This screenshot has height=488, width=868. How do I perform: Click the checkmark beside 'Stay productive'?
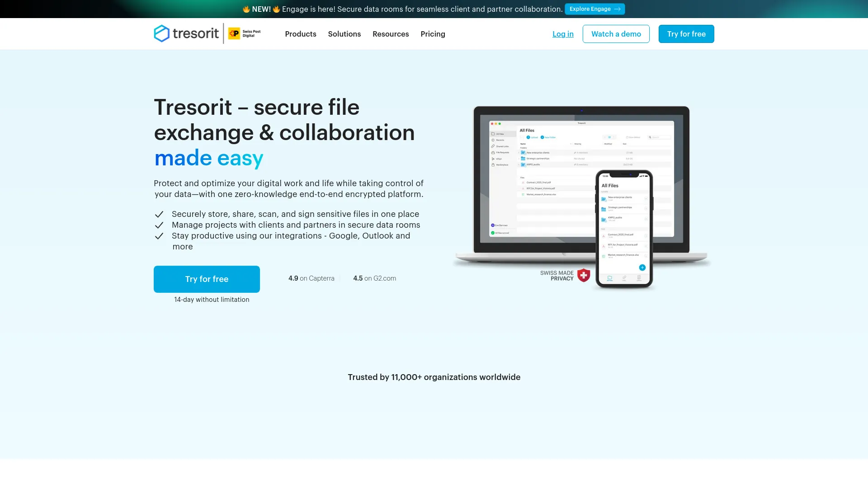[x=159, y=236]
